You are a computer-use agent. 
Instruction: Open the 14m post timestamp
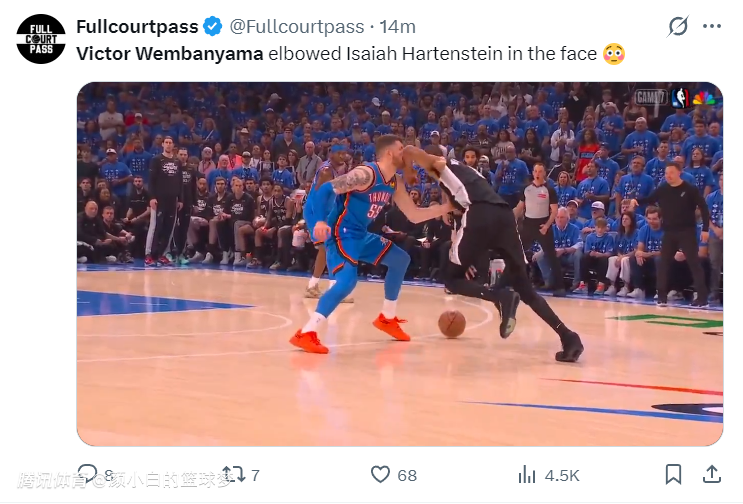[398, 27]
